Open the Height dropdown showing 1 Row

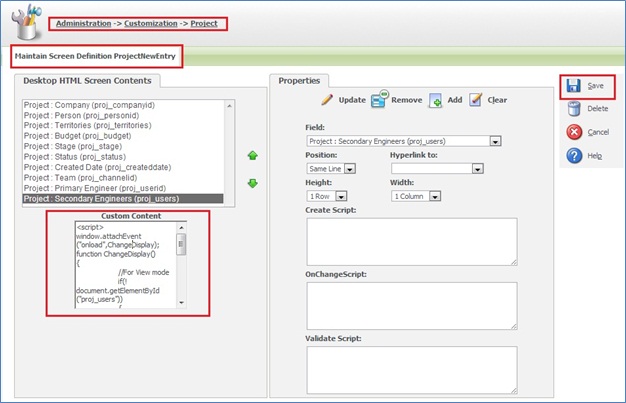coord(341,197)
